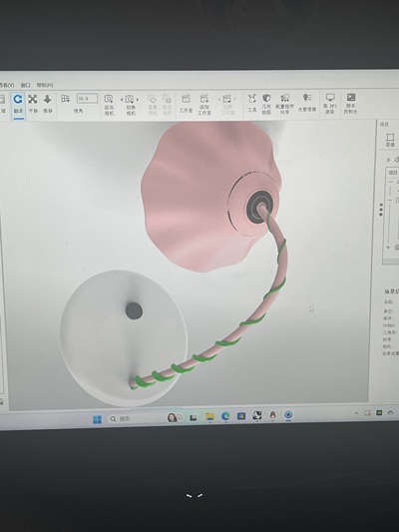
Task: Open the Studio (工作室) icon
Action: [x=186, y=104]
